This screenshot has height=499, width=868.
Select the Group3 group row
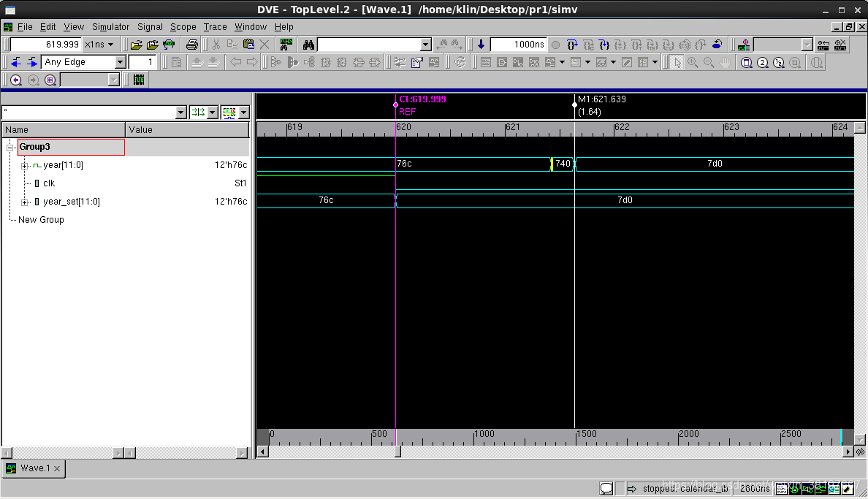point(71,147)
